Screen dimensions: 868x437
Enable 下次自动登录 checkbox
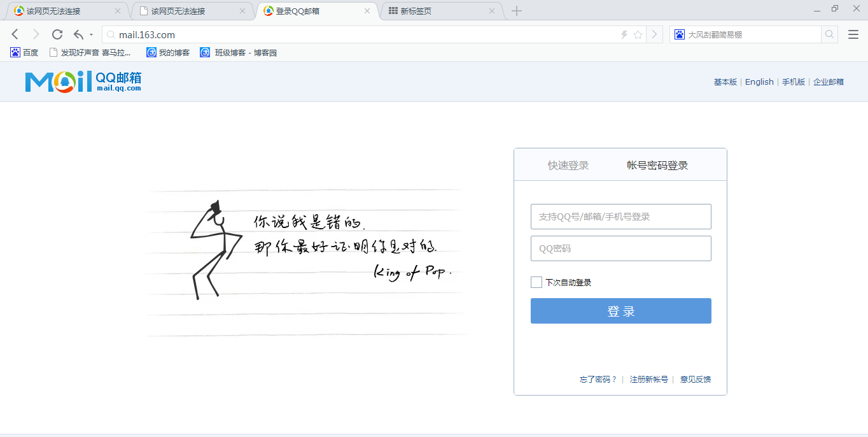click(x=536, y=282)
